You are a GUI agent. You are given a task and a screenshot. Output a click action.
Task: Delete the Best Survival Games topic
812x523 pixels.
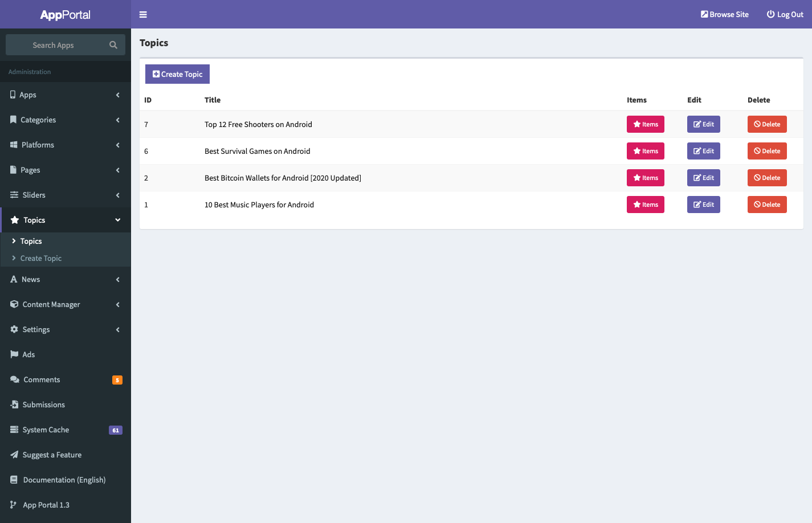pos(766,151)
